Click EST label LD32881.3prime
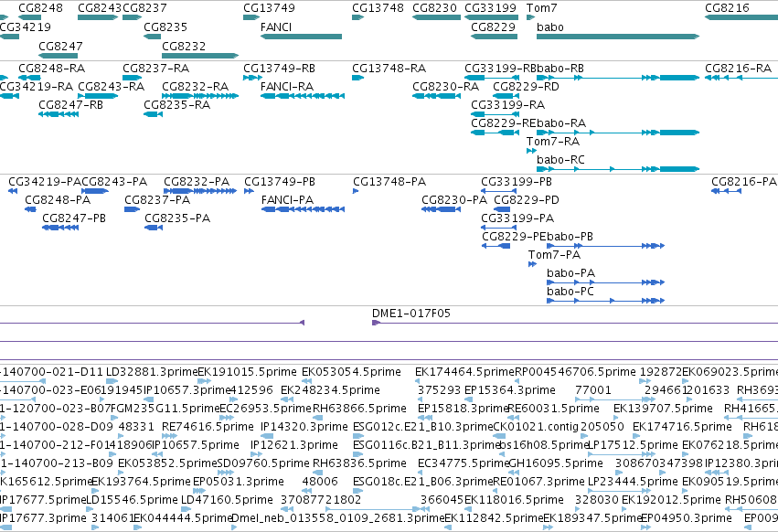 click(x=152, y=372)
